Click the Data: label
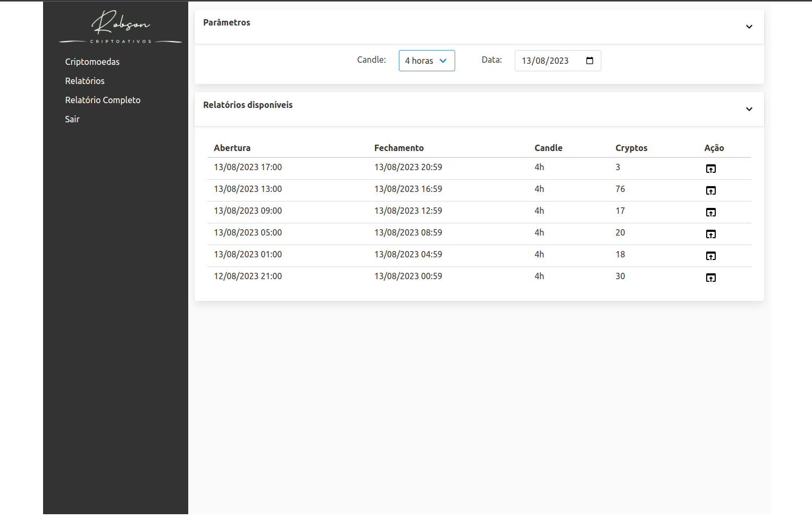Image resolution: width=812 pixels, height=519 pixels. click(492, 60)
